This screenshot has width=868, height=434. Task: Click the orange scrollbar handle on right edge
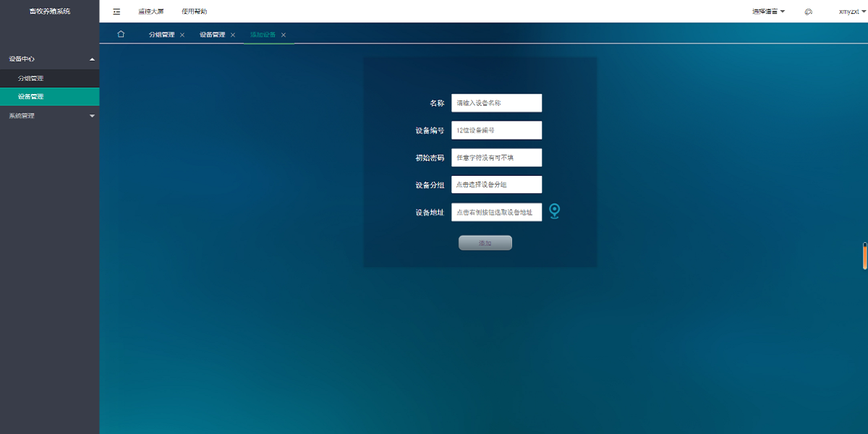click(864, 257)
